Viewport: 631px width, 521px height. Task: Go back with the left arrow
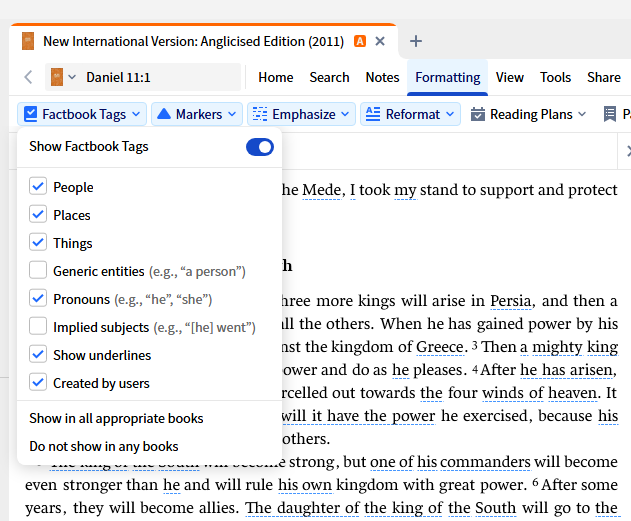pos(28,77)
